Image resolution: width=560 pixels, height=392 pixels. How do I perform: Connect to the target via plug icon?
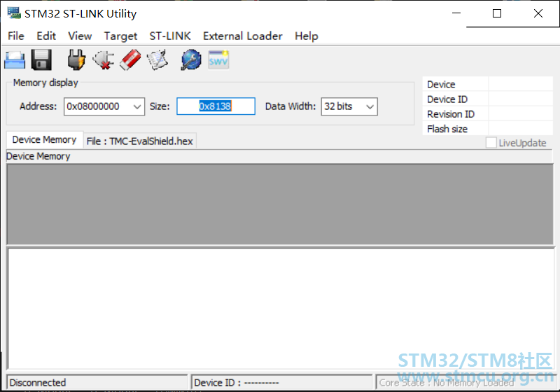[x=76, y=59]
